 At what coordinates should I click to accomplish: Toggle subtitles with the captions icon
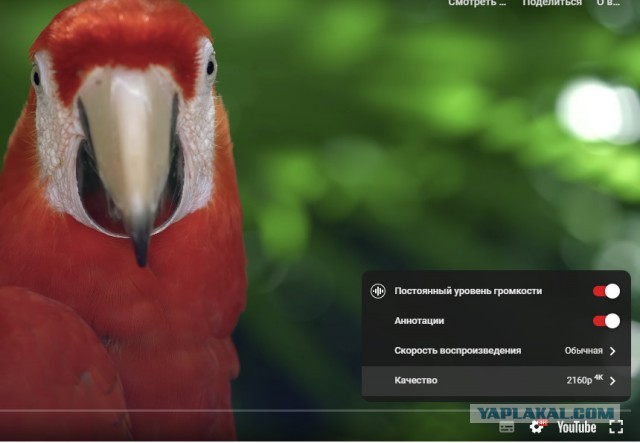point(507,427)
